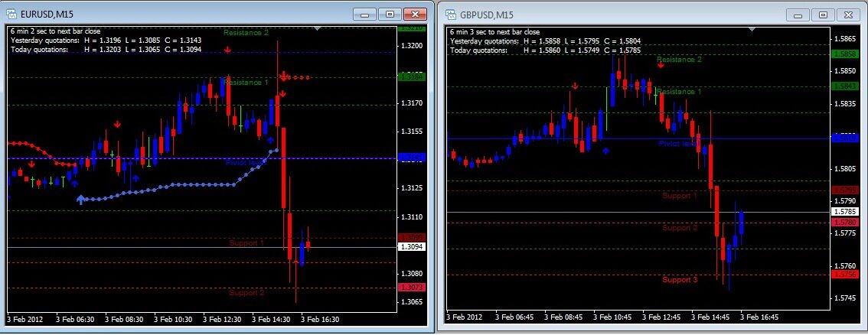Click the chart shift triangle in GBPUSD window

click(752, 28)
